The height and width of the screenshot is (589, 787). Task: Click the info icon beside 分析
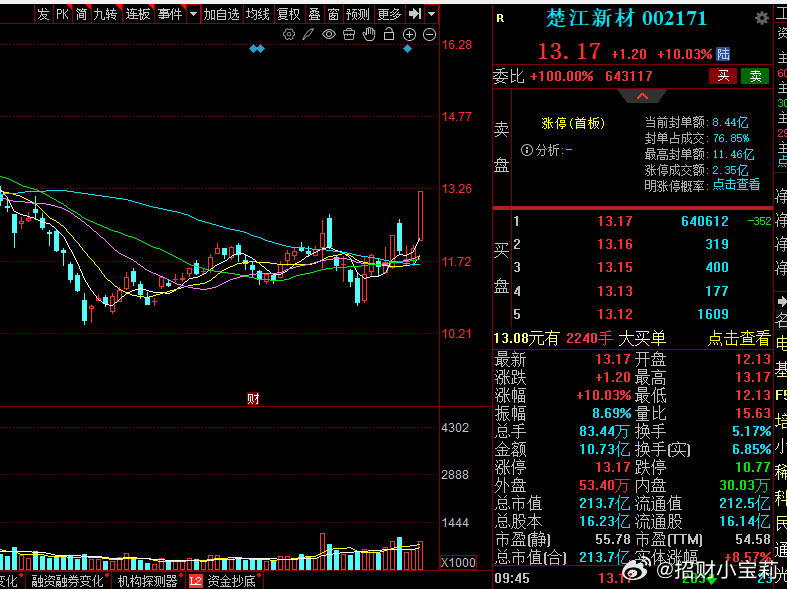527,150
